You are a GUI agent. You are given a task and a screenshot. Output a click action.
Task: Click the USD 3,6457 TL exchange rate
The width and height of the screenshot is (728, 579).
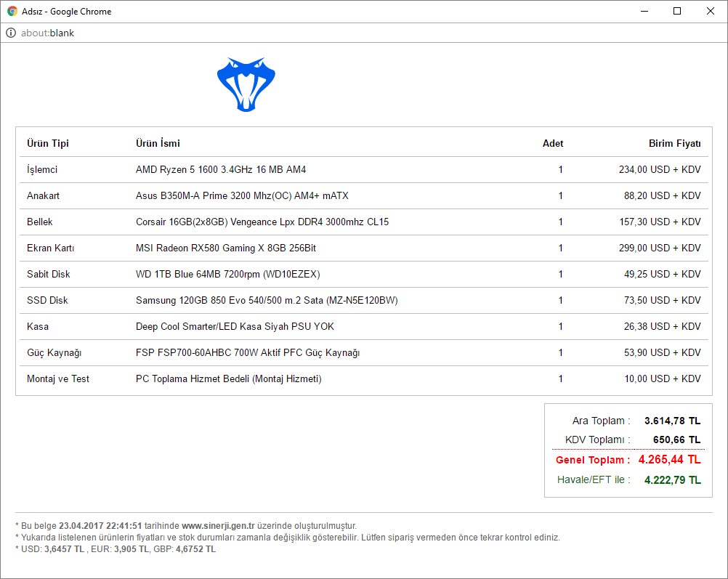(x=53, y=549)
